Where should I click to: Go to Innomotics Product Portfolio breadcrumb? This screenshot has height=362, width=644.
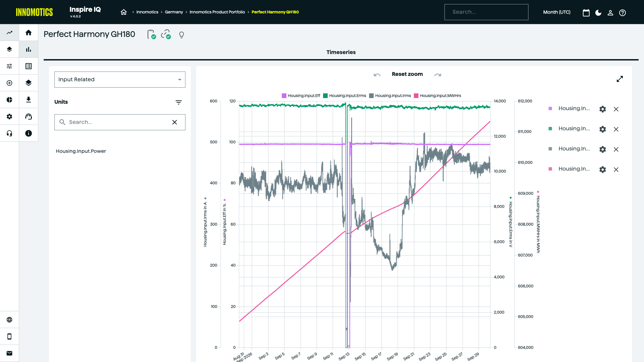(217, 12)
